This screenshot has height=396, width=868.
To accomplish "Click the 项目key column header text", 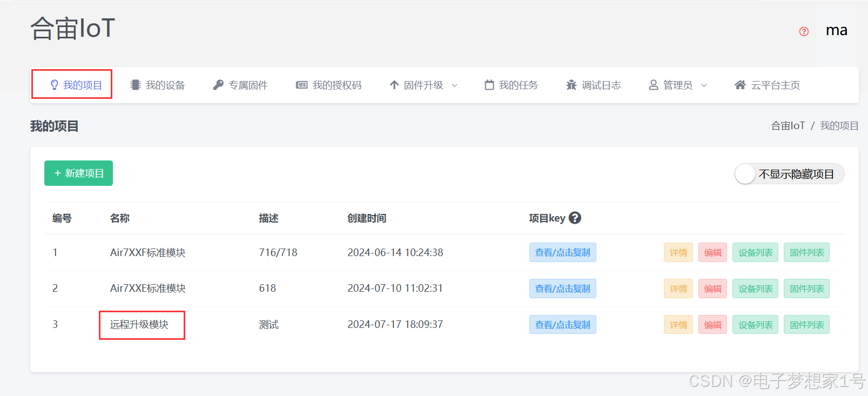I will 547,218.
